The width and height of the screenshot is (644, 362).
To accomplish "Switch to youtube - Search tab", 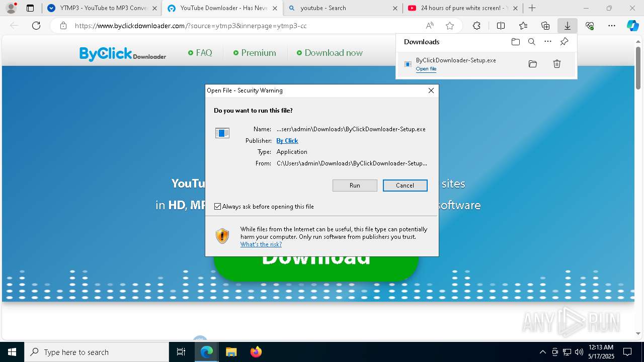I will tap(342, 8).
